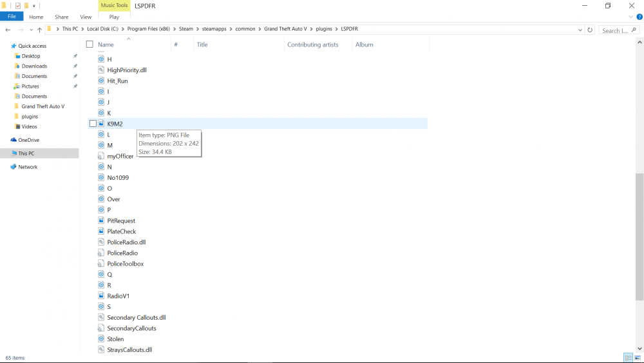Open the quick access toolbar customize dropdown
Screen dimensions: 644x363
tap(34, 6)
